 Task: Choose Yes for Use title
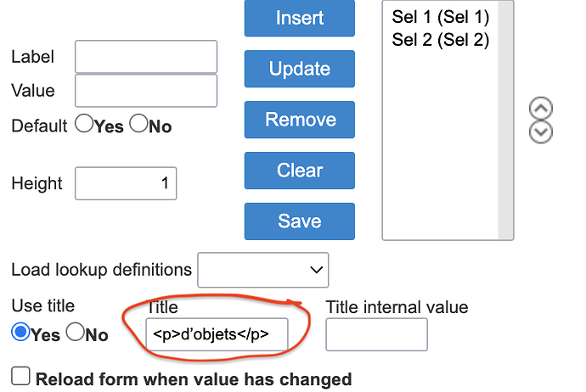click(20, 332)
